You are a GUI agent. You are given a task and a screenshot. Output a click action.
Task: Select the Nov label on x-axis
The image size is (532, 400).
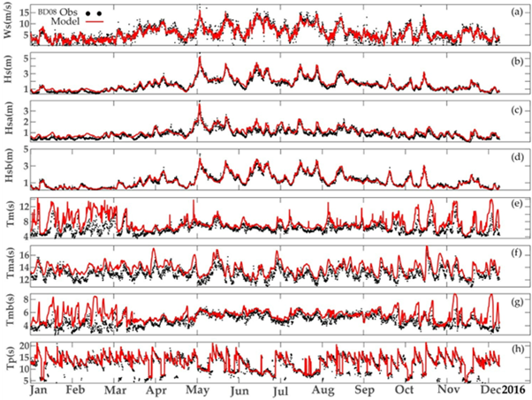pos(448,389)
